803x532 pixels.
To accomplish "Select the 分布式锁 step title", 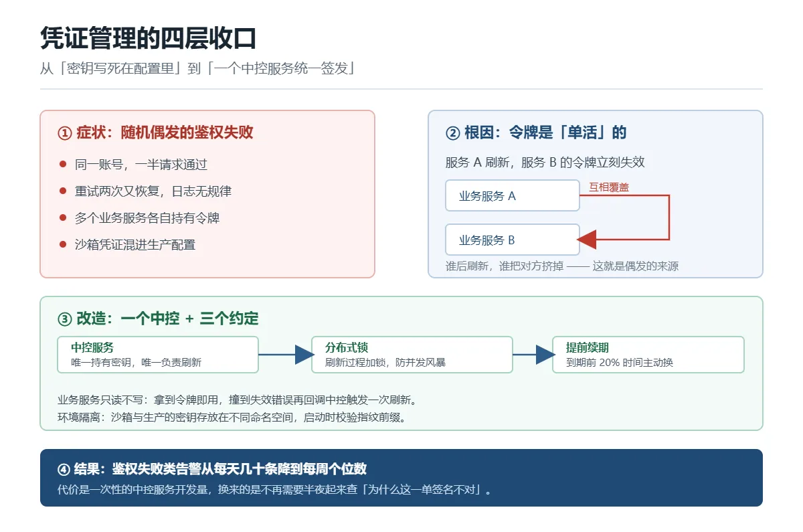I will pyautogui.click(x=347, y=348).
